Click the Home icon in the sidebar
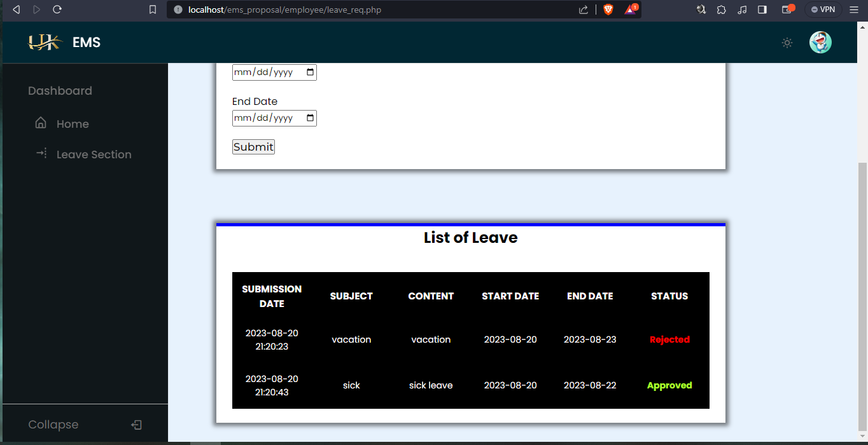This screenshot has width=868, height=445. point(40,123)
